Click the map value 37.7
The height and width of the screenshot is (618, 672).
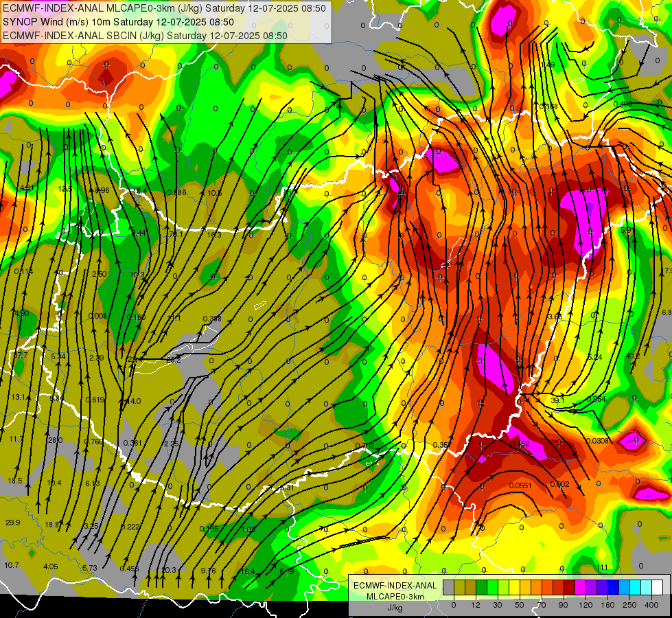pos(20,355)
